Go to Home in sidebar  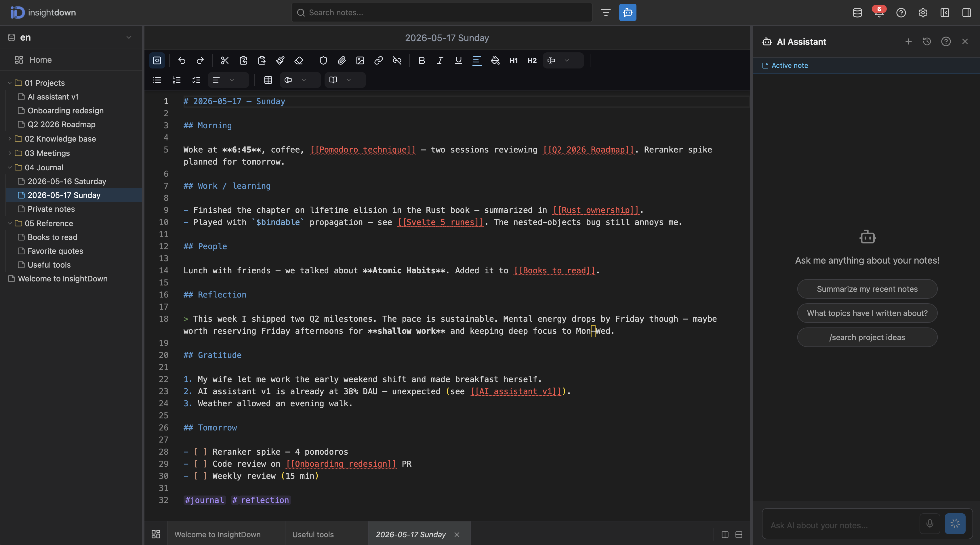(71, 60)
